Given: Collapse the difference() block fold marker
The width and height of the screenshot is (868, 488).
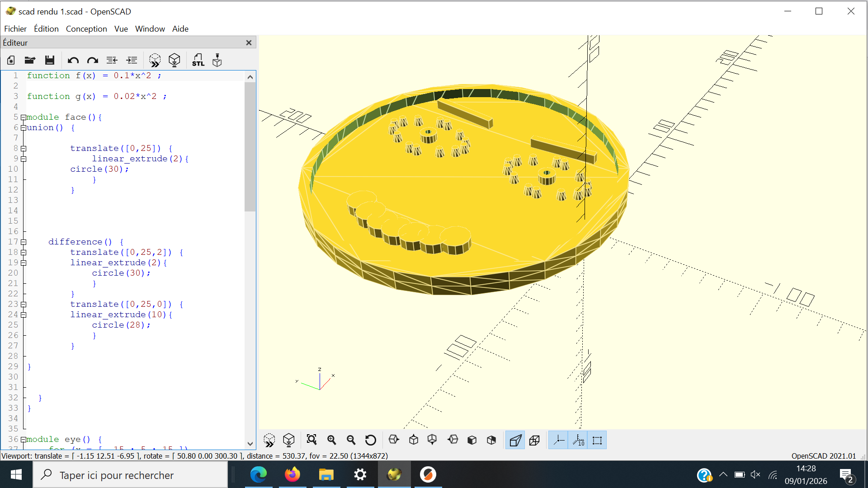Looking at the screenshot, I should [x=24, y=242].
